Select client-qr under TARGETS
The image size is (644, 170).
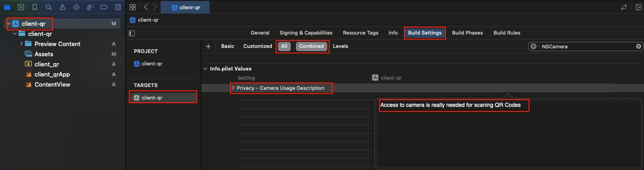[163, 97]
